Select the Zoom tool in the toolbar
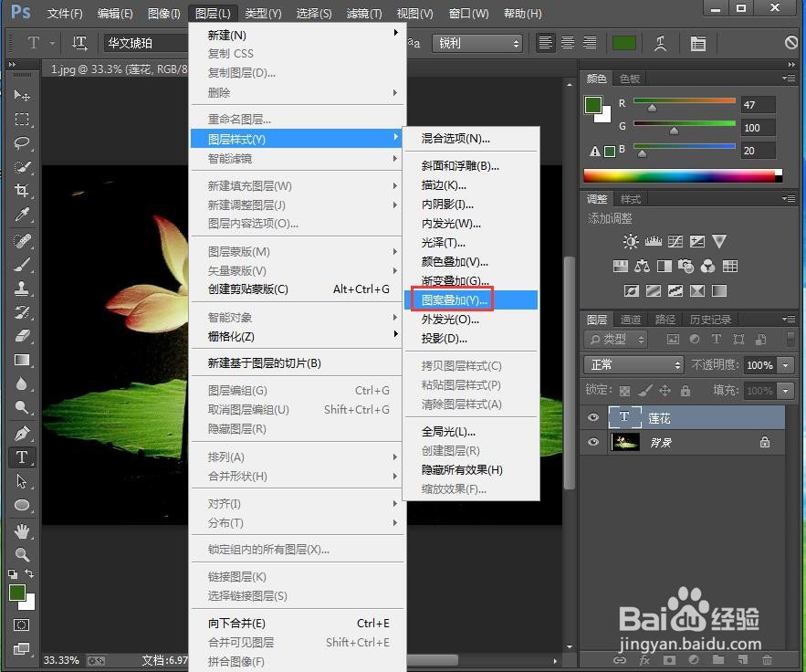This screenshot has height=672, width=806. [x=20, y=553]
